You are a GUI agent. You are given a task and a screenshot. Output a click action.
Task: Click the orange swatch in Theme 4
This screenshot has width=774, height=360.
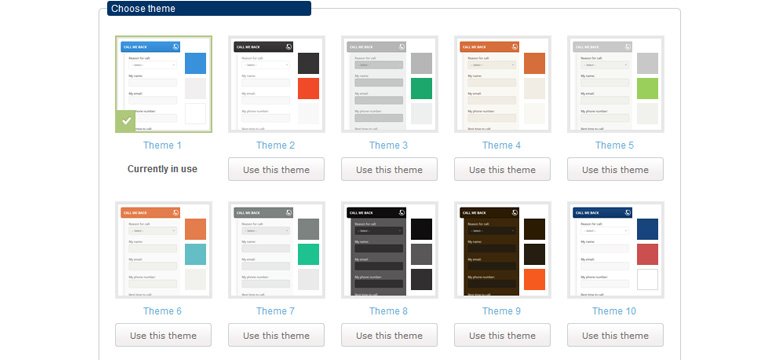[x=535, y=63]
